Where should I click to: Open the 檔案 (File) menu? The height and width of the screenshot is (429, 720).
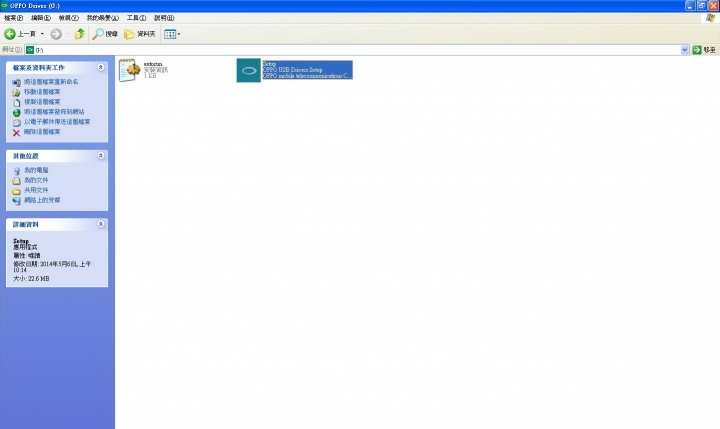point(13,18)
